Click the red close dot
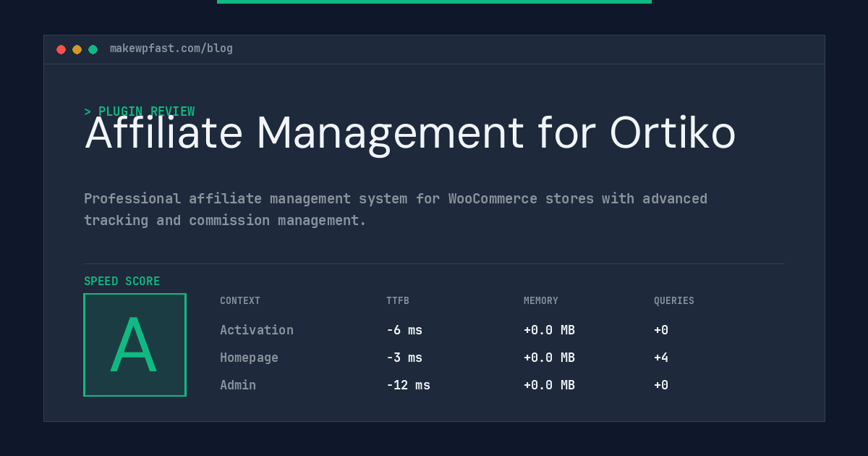 tap(61, 49)
